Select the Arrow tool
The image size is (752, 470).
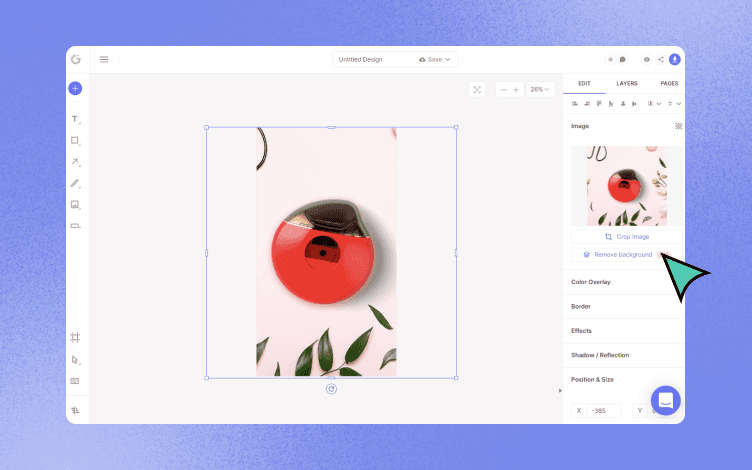[75, 162]
